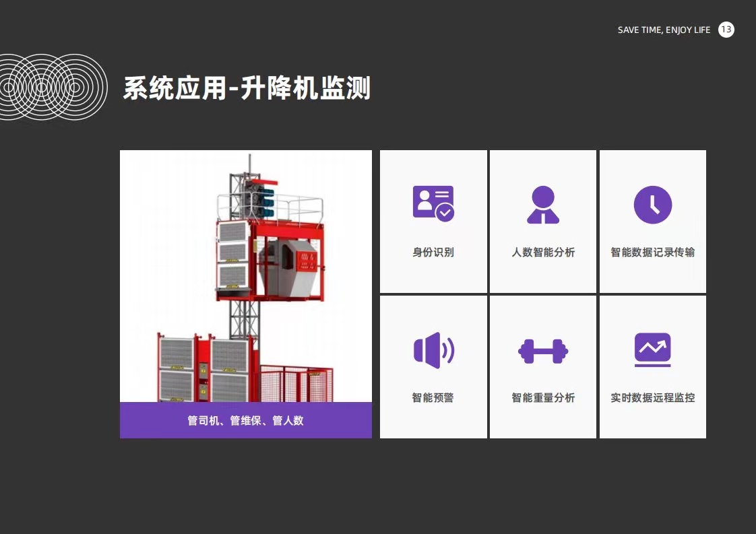The width and height of the screenshot is (756, 534).
Task: Click the chart icon for 实时数据远程监控
Action: pos(653,349)
